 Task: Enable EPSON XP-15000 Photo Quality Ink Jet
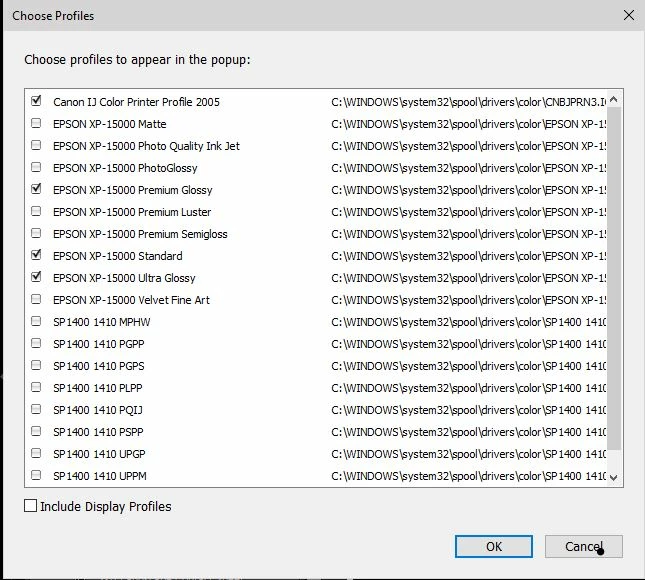36,145
